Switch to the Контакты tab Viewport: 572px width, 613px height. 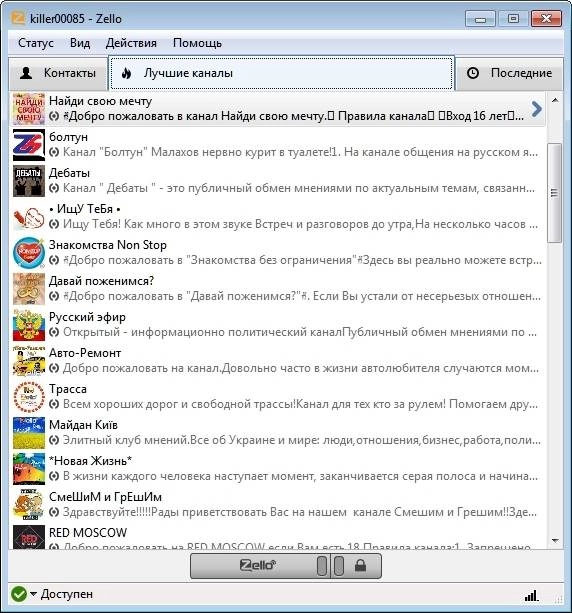click(x=58, y=73)
